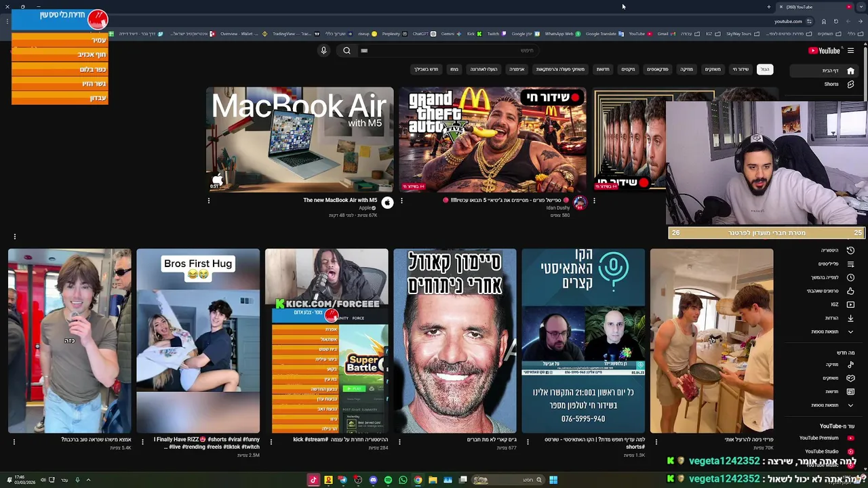Click the Windows Start button
This screenshot has height=488, width=868.
(553, 480)
